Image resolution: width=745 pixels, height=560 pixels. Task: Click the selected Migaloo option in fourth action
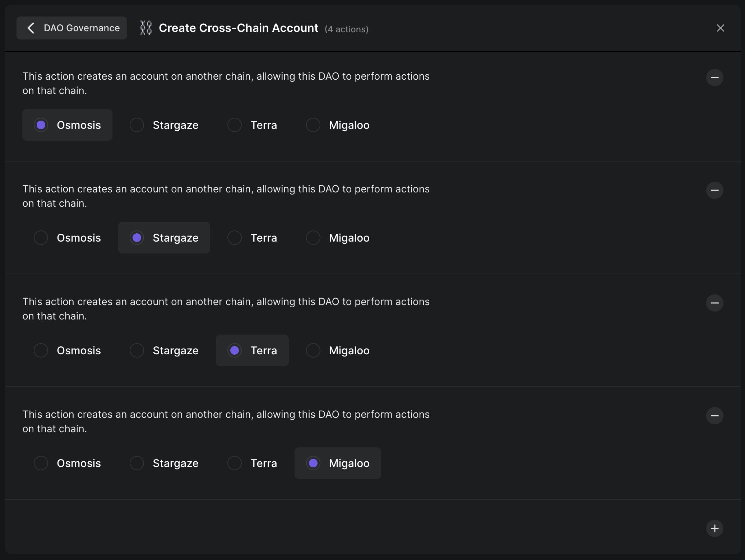[x=338, y=463]
